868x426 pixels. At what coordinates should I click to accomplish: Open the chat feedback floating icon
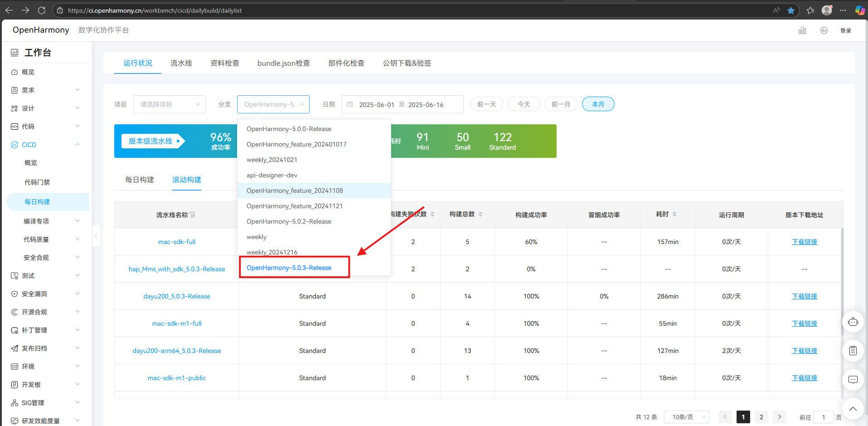(853, 380)
